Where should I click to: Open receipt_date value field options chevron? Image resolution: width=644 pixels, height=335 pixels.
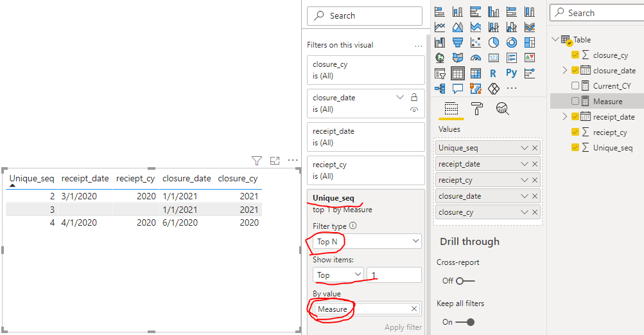[x=524, y=164]
